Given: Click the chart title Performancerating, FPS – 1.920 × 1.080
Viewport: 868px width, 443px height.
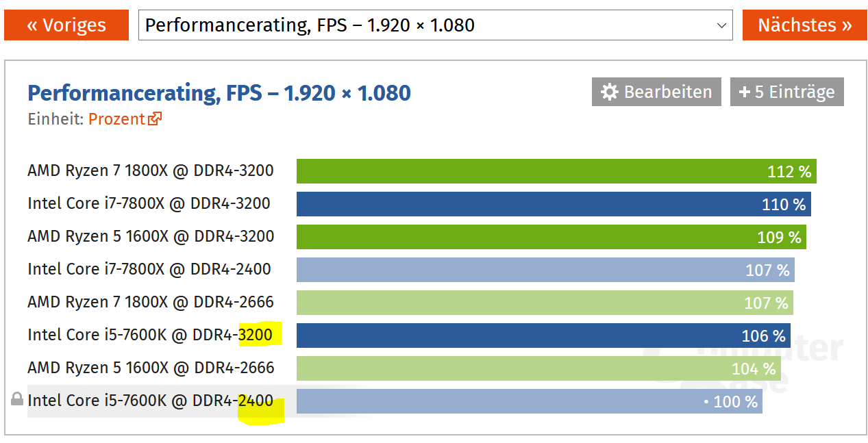Looking at the screenshot, I should pyautogui.click(x=219, y=93).
